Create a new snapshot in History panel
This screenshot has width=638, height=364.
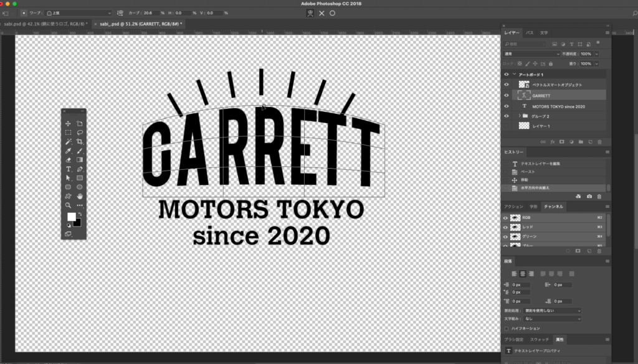pos(589,197)
